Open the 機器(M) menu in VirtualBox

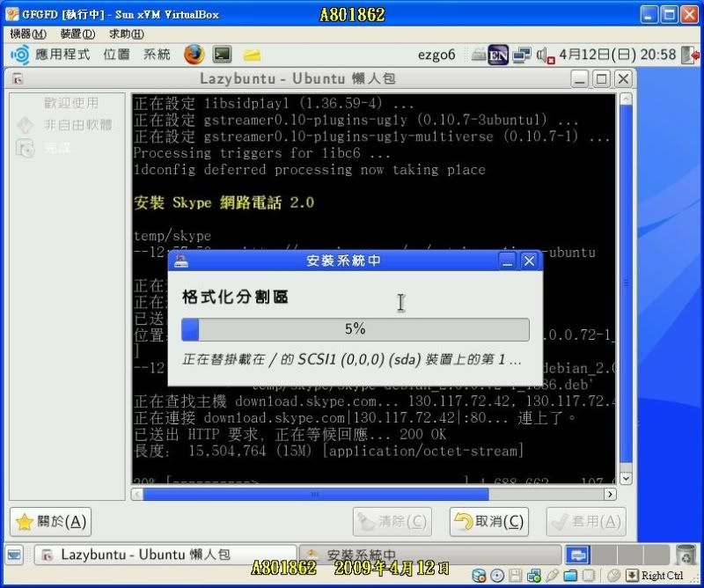coord(28,34)
